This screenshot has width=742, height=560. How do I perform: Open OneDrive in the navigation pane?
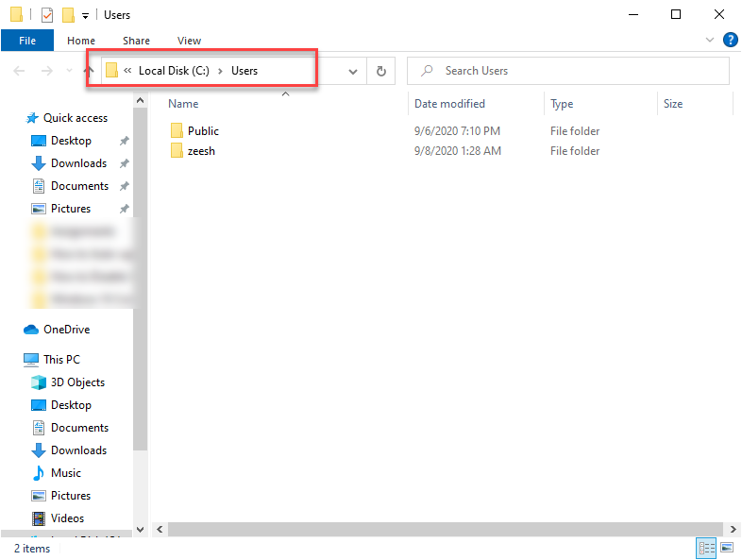(66, 330)
